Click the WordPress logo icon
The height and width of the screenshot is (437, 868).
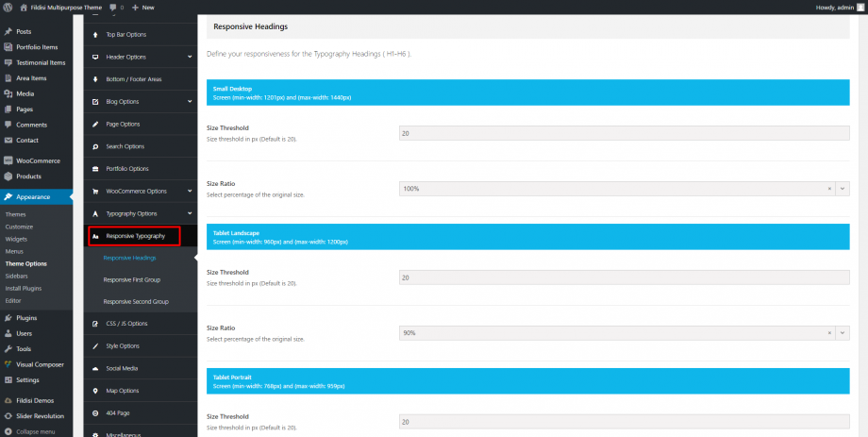point(8,8)
